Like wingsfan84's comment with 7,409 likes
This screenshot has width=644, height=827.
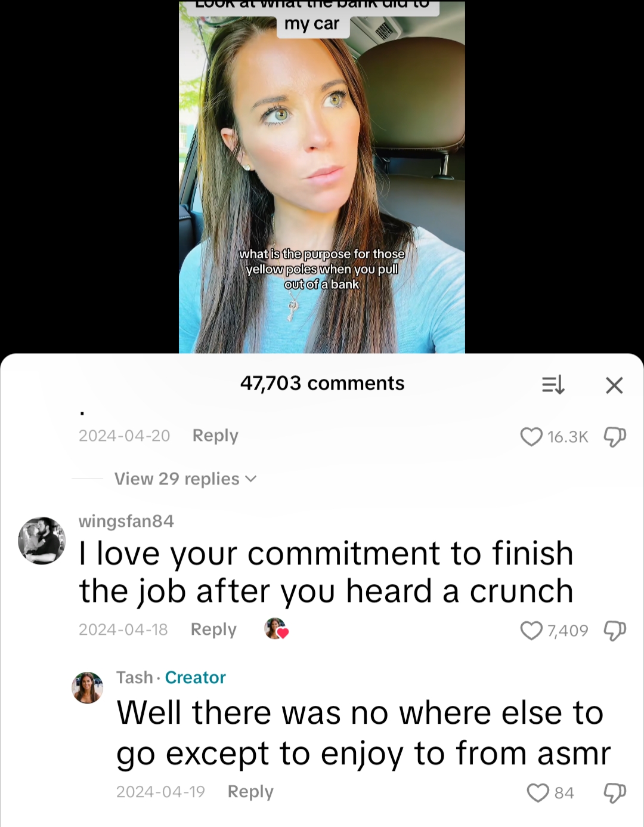pyautogui.click(x=531, y=630)
